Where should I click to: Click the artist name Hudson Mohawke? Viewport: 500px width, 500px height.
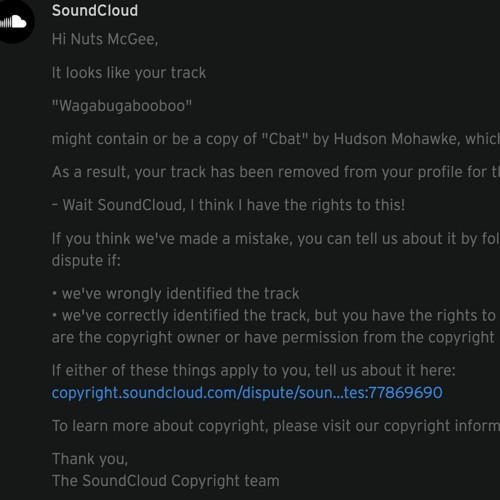(x=397, y=139)
